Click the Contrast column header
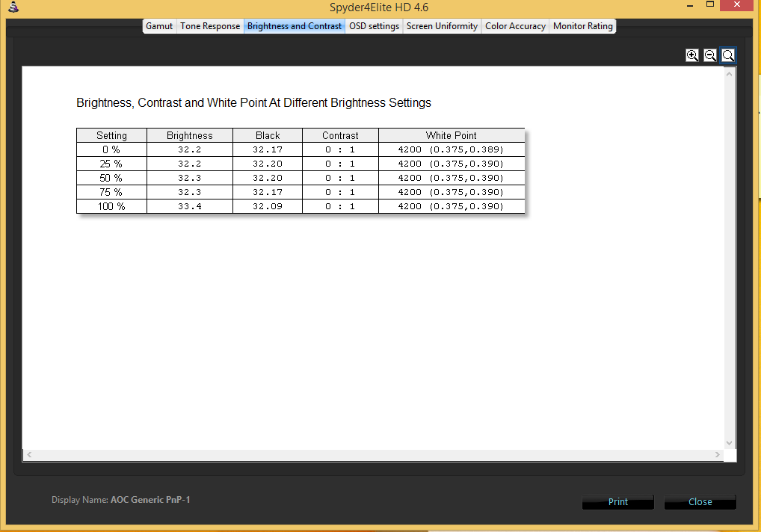The width and height of the screenshot is (761, 532). (x=340, y=135)
